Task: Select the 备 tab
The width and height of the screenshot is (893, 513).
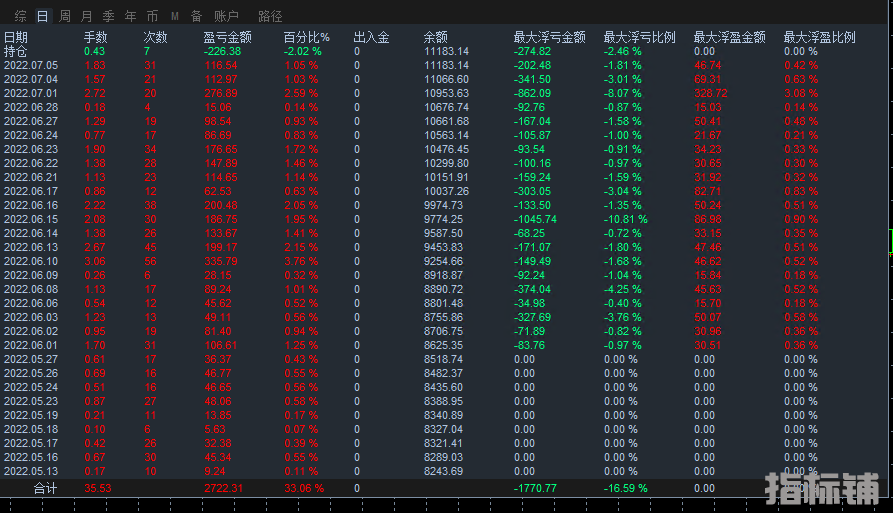Action: (x=196, y=16)
